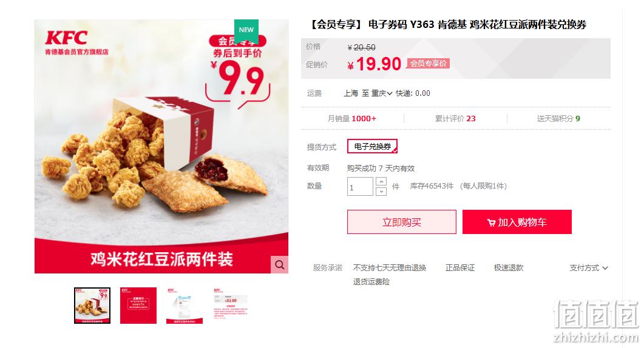Expand the 支付方式 payment methods
Viewport: 644px width, 348px height.
pos(589,267)
